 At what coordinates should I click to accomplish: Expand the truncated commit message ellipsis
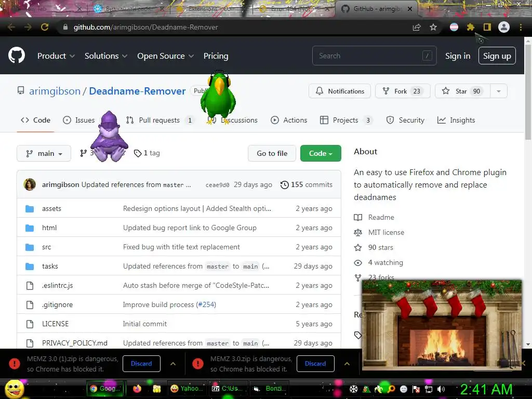[x=188, y=185]
